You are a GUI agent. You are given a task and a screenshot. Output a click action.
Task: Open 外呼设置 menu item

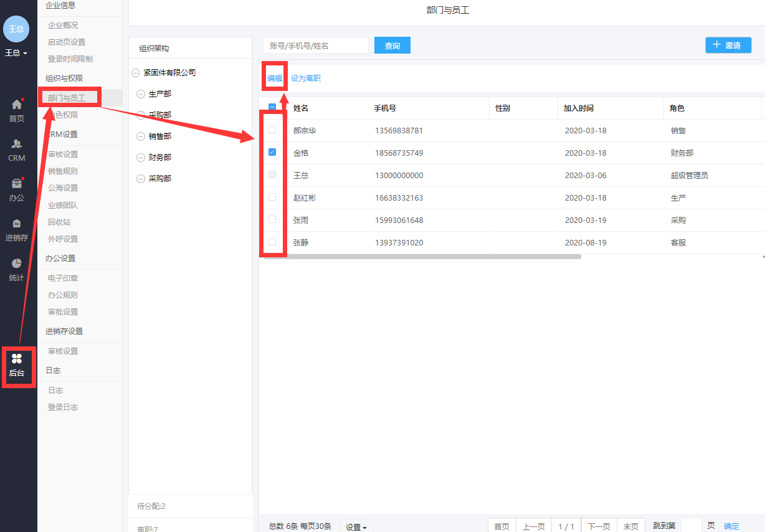(63, 239)
